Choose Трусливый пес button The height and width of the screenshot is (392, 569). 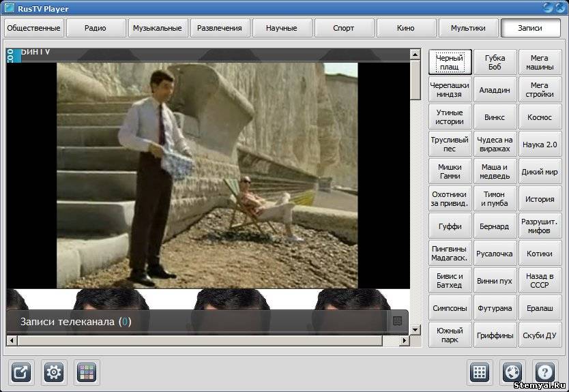click(x=450, y=145)
